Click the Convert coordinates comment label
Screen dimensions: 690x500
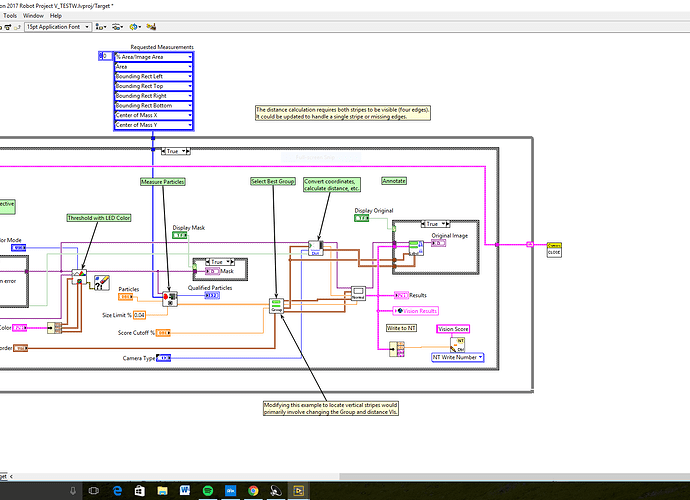pos(332,184)
